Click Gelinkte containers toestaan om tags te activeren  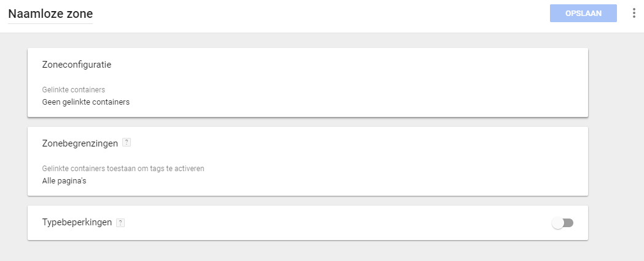tap(124, 169)
